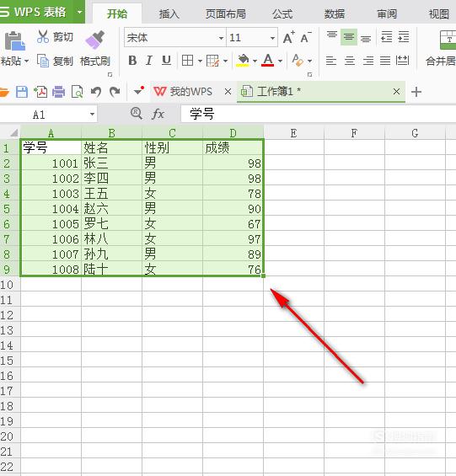Expand the borders dropdown arrow

pos(200,61)
